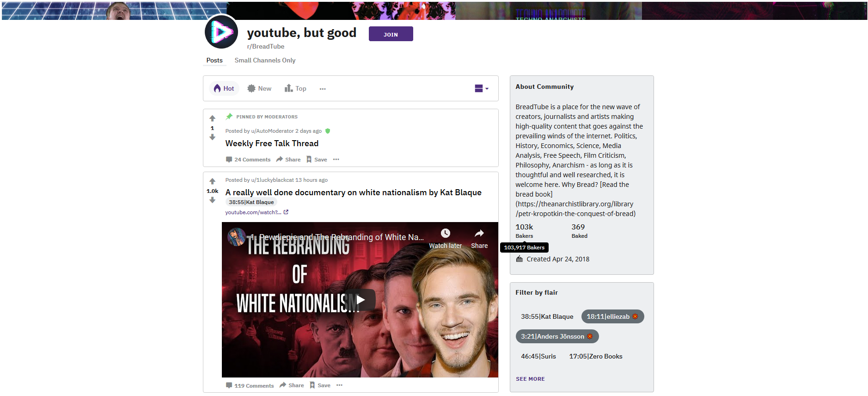The height and width of the screenshot is (396, 868).
Task: Downvote the Weekly Free Talk Thread post
Action: (212, 137)
